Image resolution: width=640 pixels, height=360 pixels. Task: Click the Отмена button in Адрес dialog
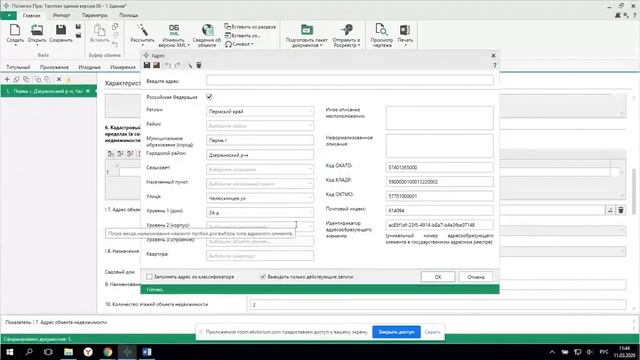point(476,277)
